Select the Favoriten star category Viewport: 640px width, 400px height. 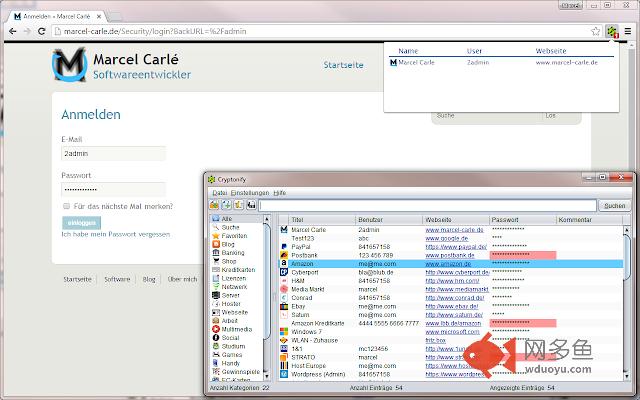234,236
